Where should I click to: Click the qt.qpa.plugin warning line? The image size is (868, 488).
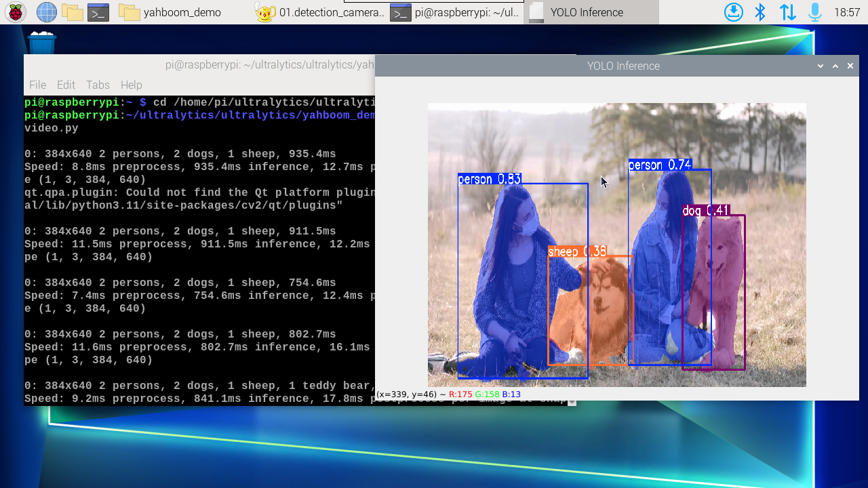[199, 192]
